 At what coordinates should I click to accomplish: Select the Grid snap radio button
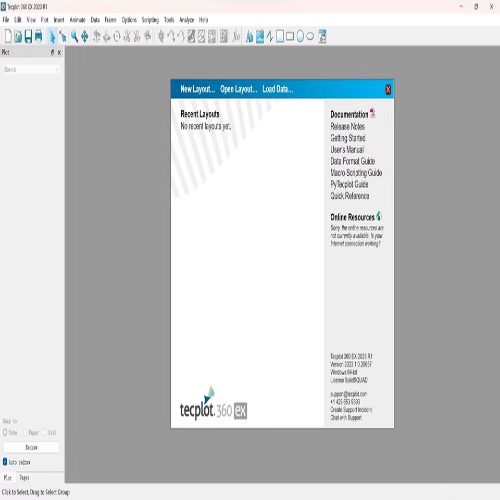click(x=45, y=432)
